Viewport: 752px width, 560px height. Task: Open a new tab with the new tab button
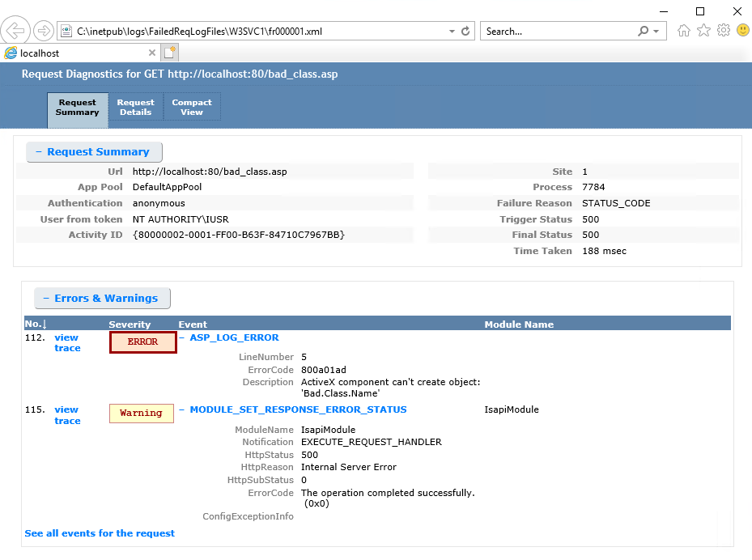[169, 53]
